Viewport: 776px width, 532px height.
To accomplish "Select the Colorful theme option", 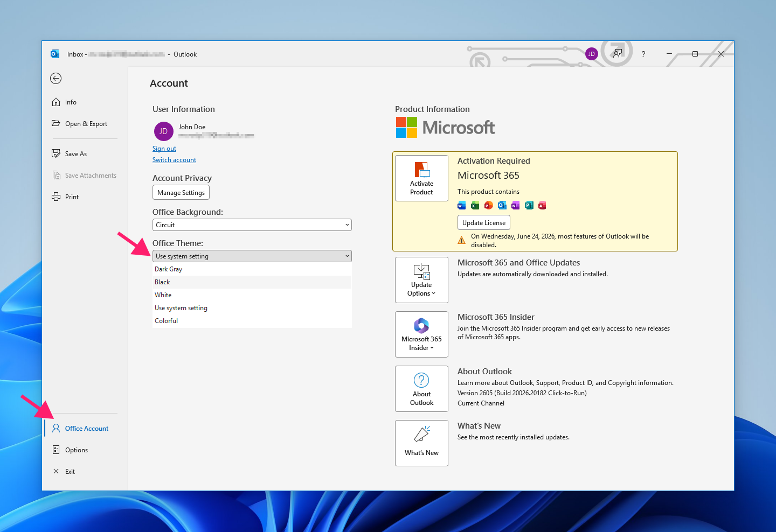I will [x=252, y=321].
